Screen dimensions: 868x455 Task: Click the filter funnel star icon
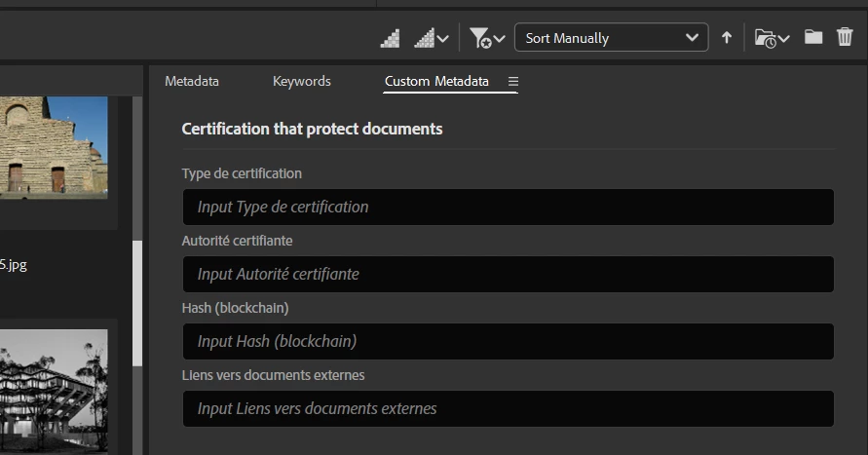479,38
